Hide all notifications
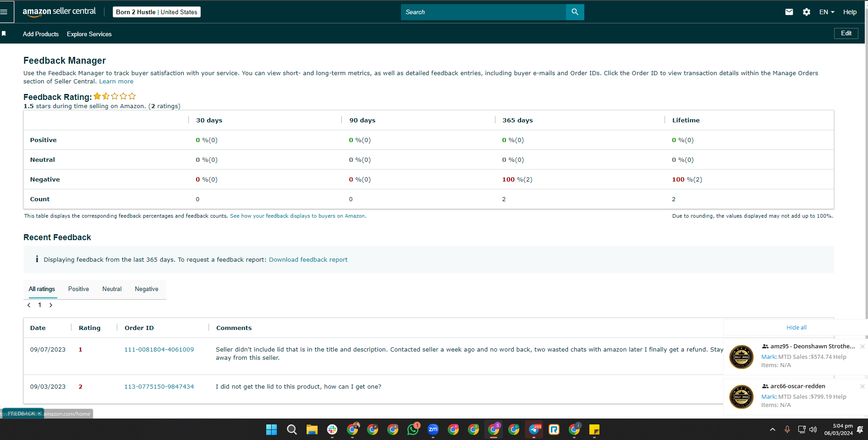 point(796,327)
